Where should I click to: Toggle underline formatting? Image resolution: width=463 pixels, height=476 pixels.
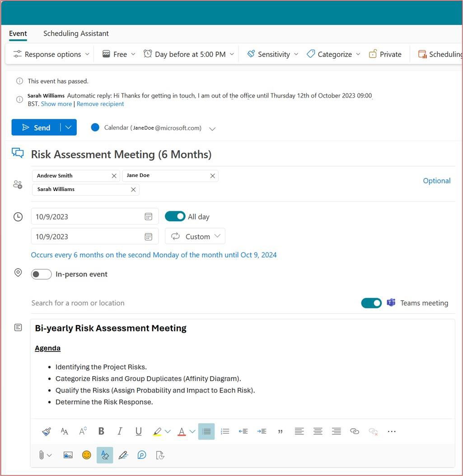[138, 431]
